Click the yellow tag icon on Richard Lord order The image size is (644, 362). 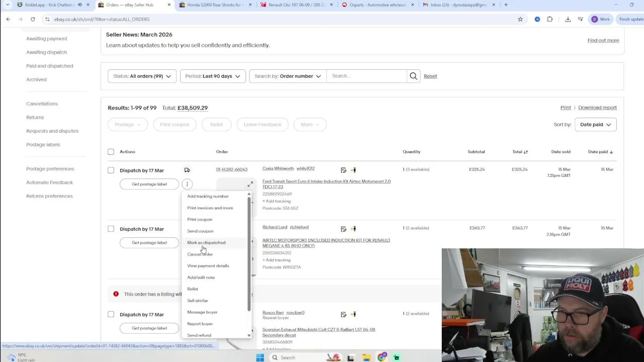[x=353, y=229]
